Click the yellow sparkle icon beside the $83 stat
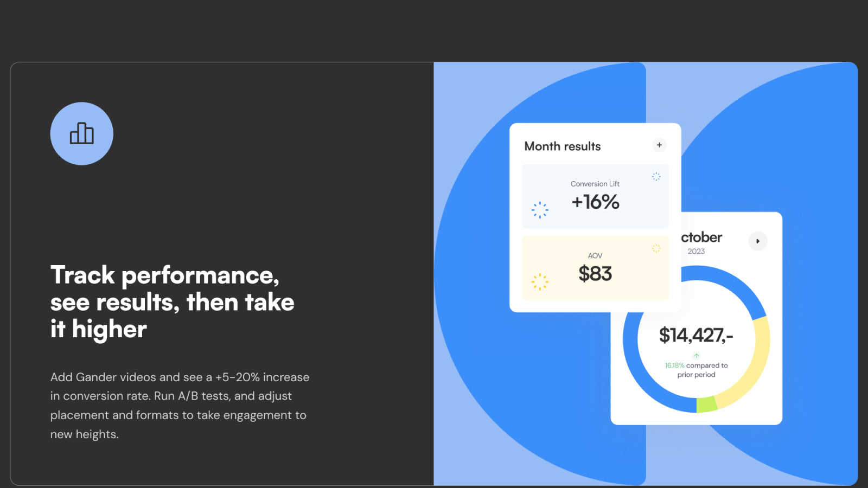 (539, 281)
